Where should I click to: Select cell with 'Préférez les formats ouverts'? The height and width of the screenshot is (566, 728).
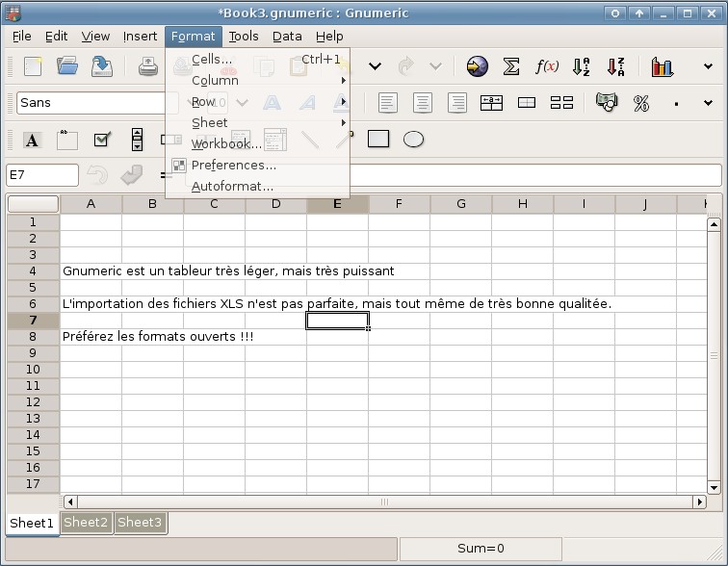pyautogui.click(x=91, y=336)
